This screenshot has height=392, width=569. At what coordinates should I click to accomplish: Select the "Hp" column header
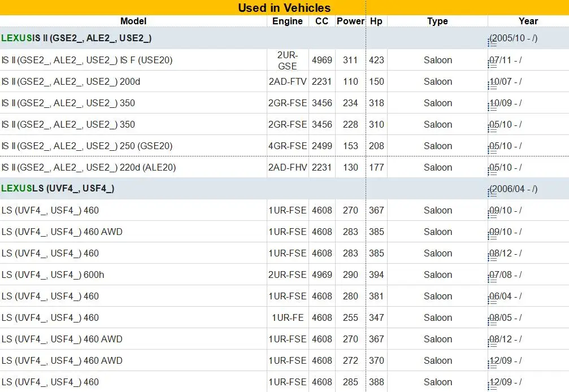(x=376, y=21)
